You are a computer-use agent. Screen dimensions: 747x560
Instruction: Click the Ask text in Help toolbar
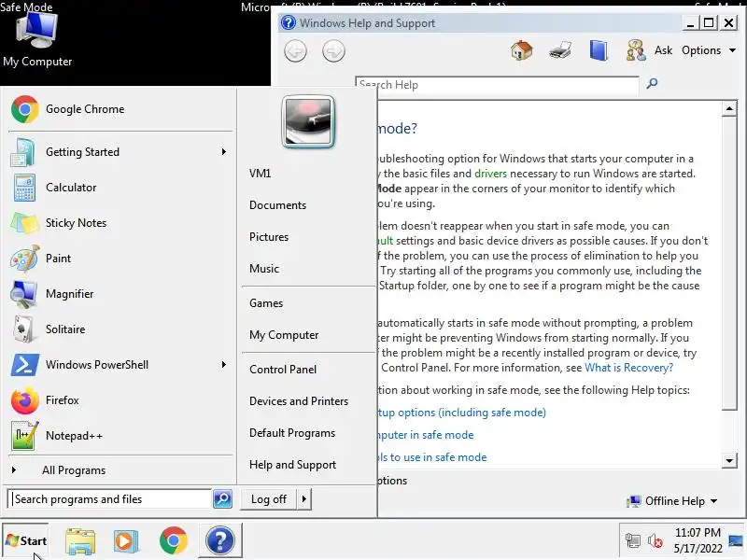coord(663,50)
